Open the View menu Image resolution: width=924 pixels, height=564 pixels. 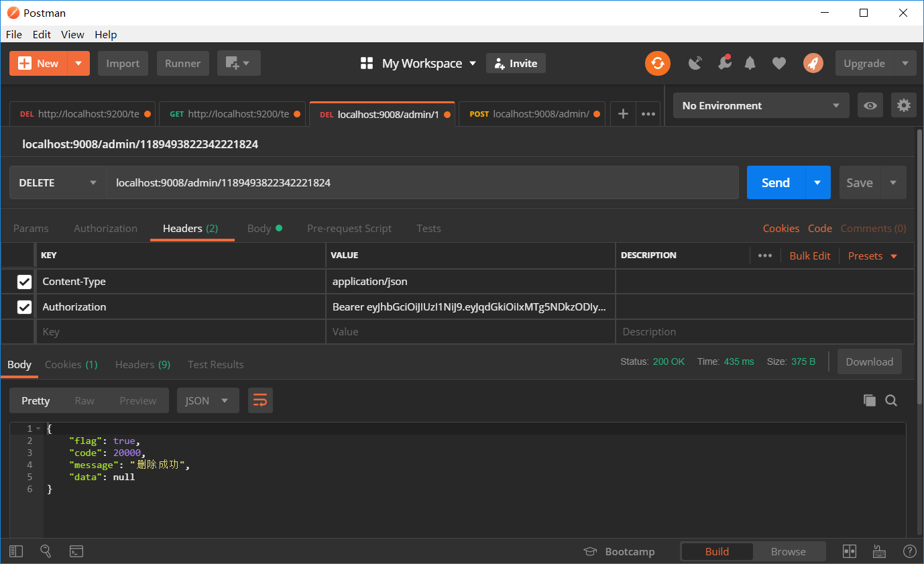(x=72, y=34)
